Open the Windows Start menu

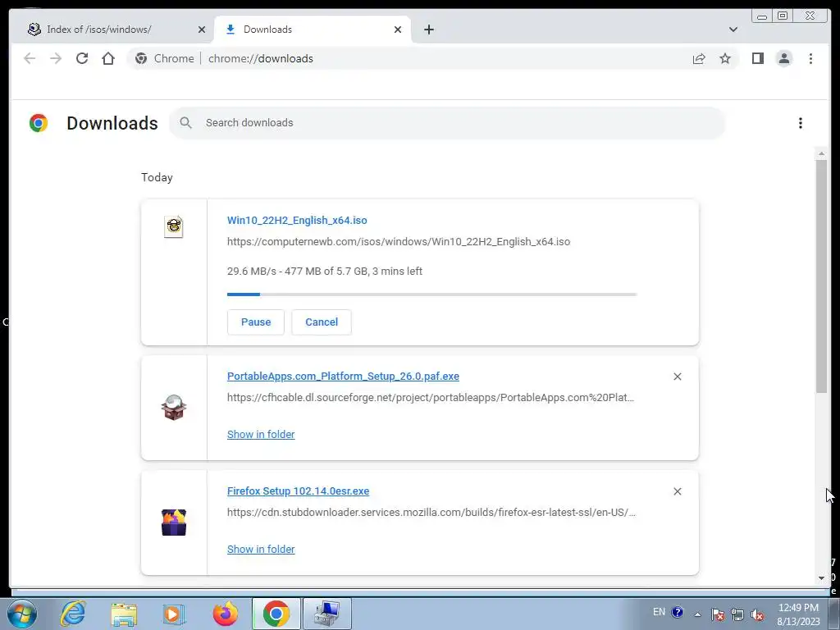coord(22,614)
